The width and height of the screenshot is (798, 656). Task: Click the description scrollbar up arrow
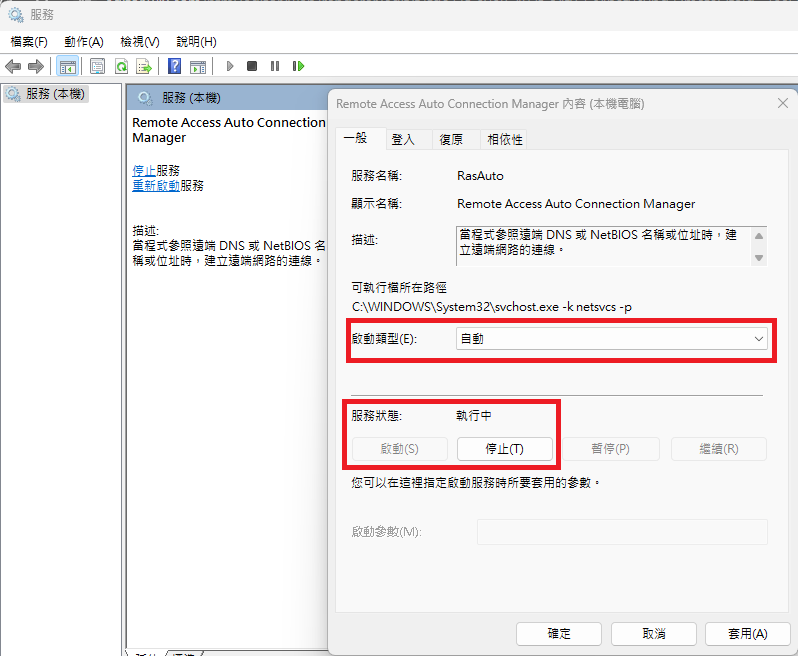759,236
